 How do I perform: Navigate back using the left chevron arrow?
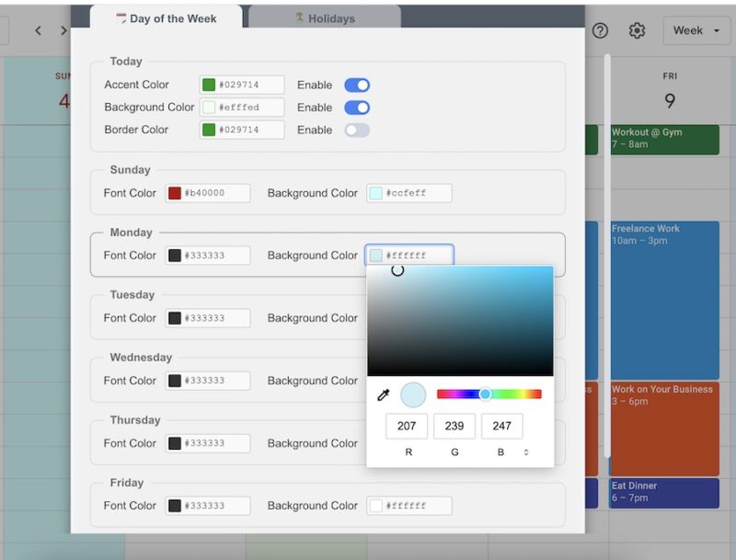click(x=38, y=30)
